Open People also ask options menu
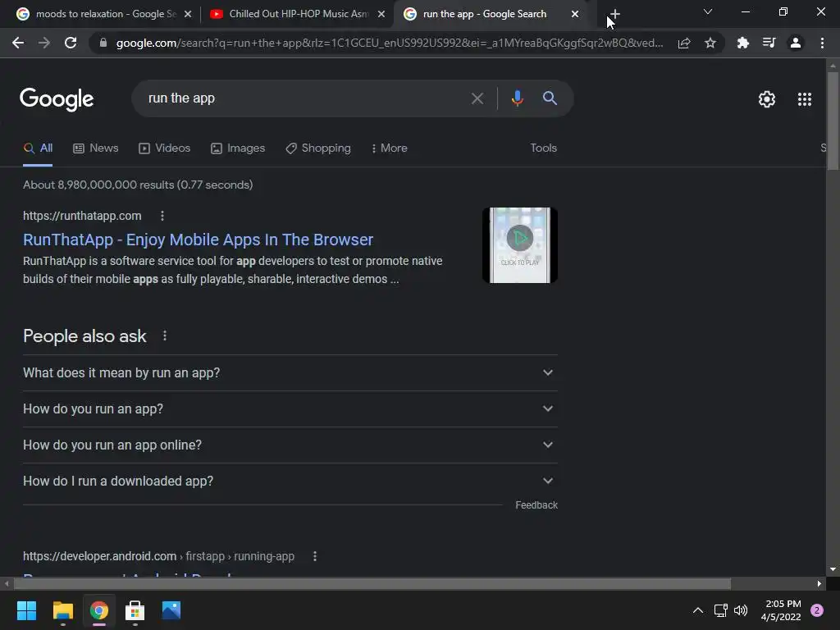Screen dimensions: 840x630 click(165, 336)
